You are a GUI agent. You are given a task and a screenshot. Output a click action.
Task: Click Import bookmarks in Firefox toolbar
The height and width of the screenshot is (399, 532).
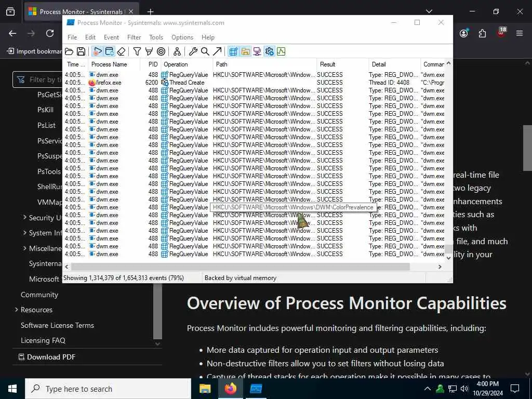click(x=35, y=51)
